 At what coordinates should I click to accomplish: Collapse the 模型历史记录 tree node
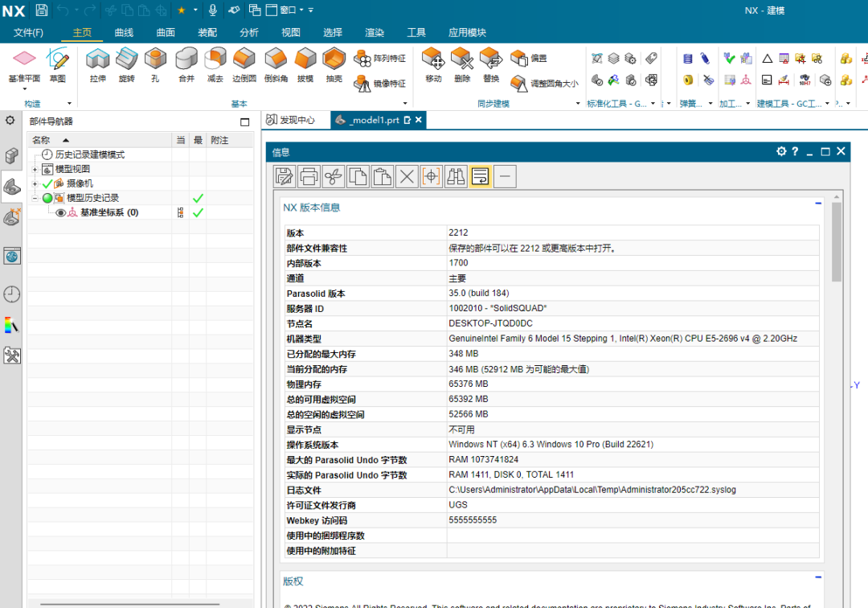click(35, 198)
